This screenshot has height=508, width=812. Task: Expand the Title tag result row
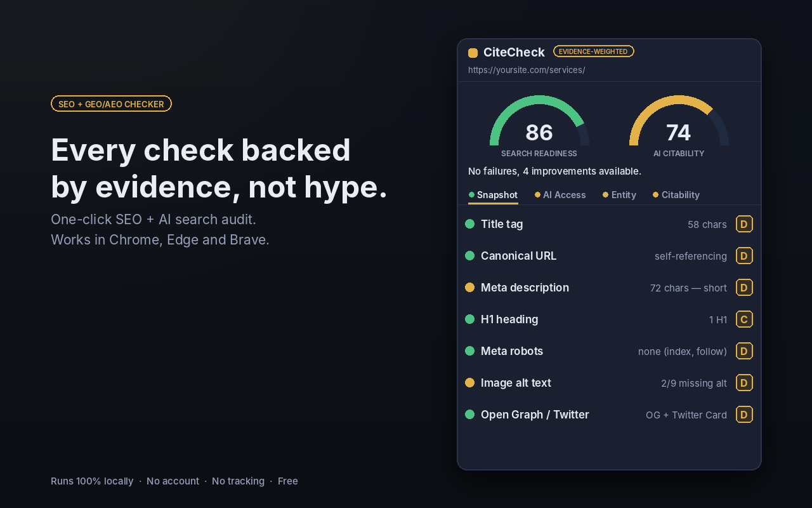609,224
